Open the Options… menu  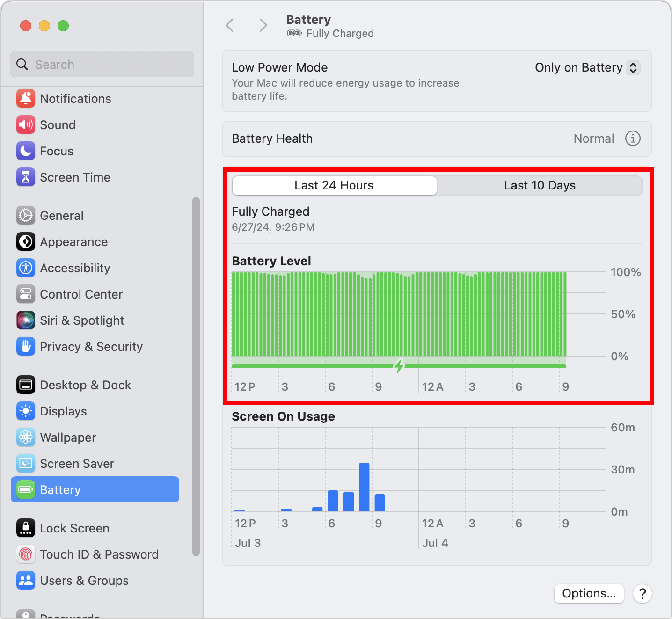tap(589, 593)
